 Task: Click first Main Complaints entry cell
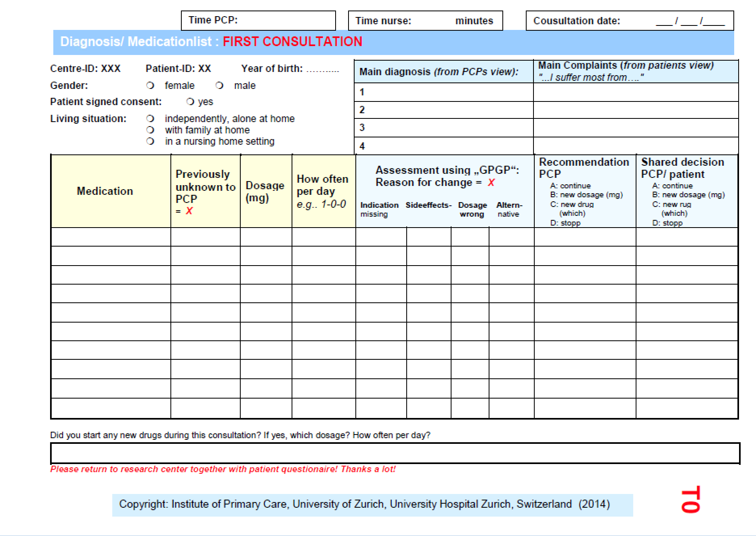pos(636,92)
